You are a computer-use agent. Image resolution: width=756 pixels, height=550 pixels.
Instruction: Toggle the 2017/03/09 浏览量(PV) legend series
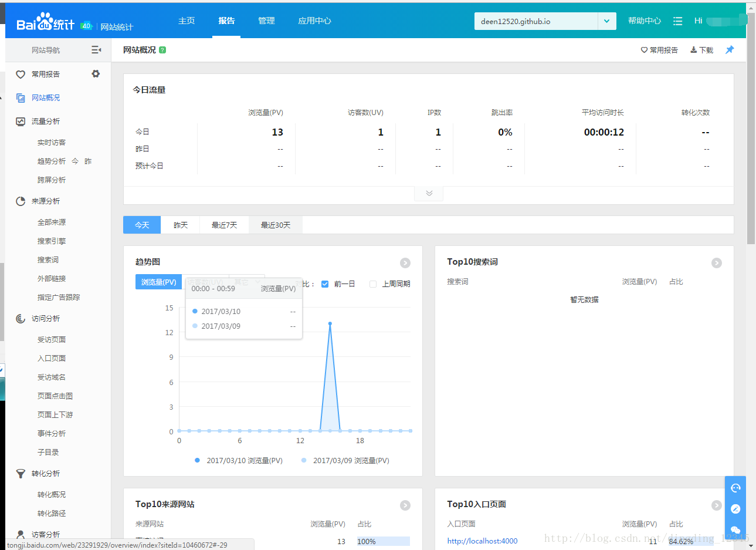point(345,461)
